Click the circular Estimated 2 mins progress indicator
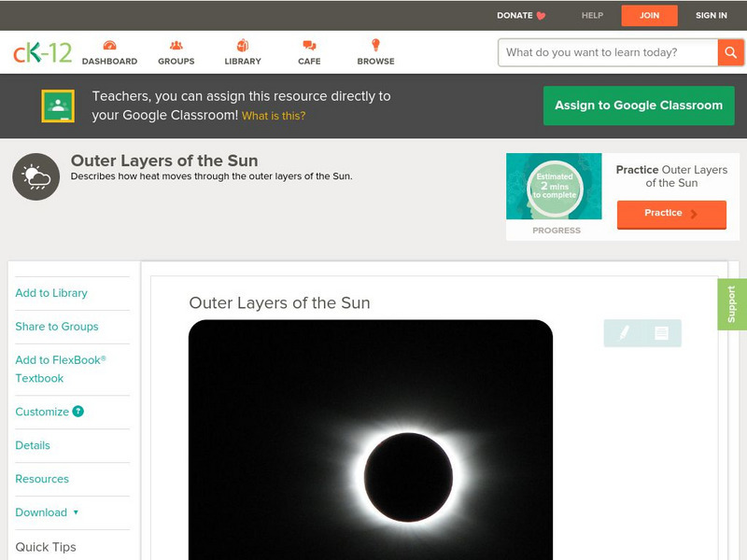The image size is (747, 560). (555, 188)
